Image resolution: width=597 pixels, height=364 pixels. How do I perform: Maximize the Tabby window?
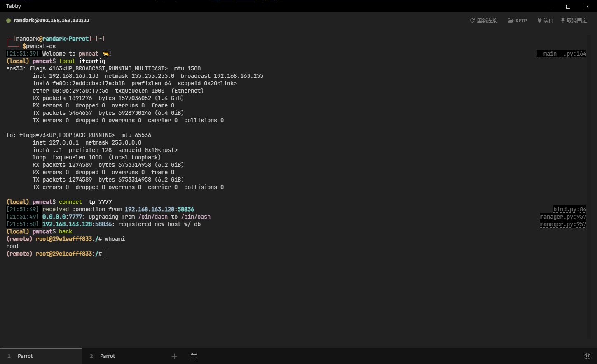[x=568, y=6]
